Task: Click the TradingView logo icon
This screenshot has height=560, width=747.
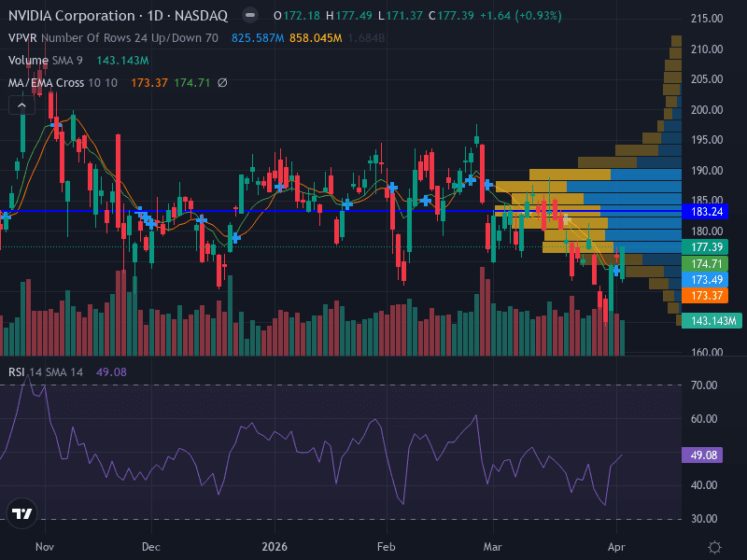Action: 21,513
